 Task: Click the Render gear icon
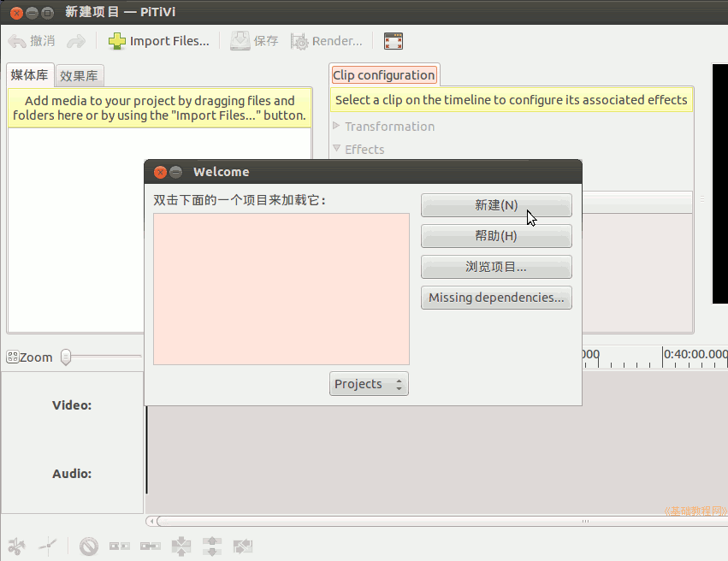point(299,41)
